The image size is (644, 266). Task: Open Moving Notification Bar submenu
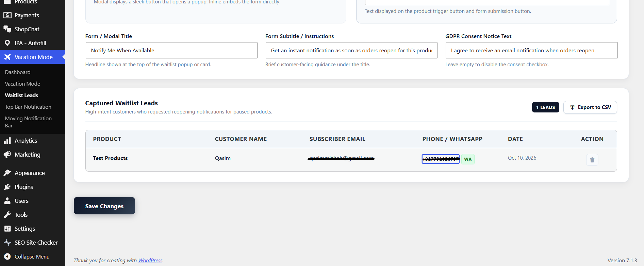[28, 122]
